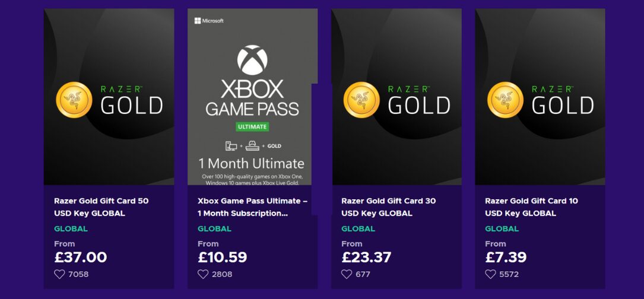Click the Xbox logo on Game Pass cover

coord(252,60)
